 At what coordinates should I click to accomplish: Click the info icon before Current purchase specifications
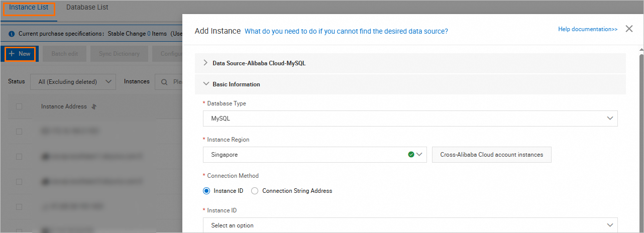pyautogui.click(x=12, y=34)
